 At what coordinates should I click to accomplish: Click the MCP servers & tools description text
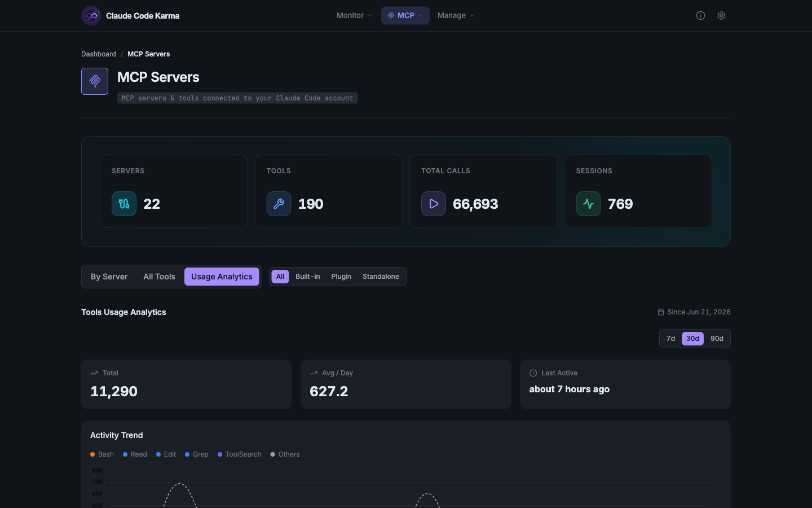point(237,98)
